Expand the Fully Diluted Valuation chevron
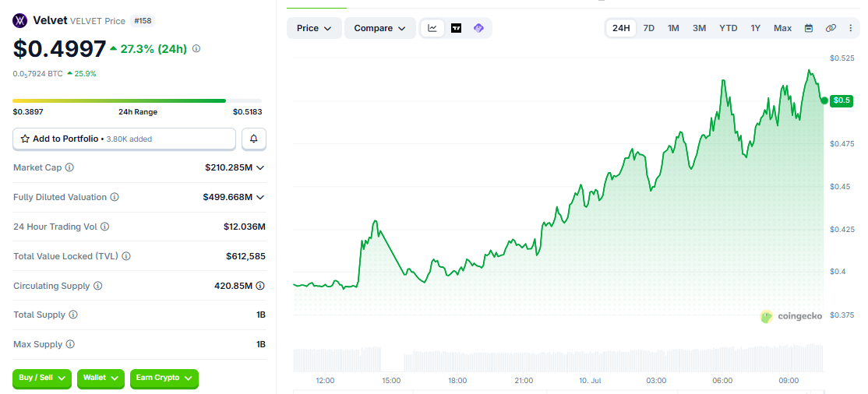 [260, 198]
